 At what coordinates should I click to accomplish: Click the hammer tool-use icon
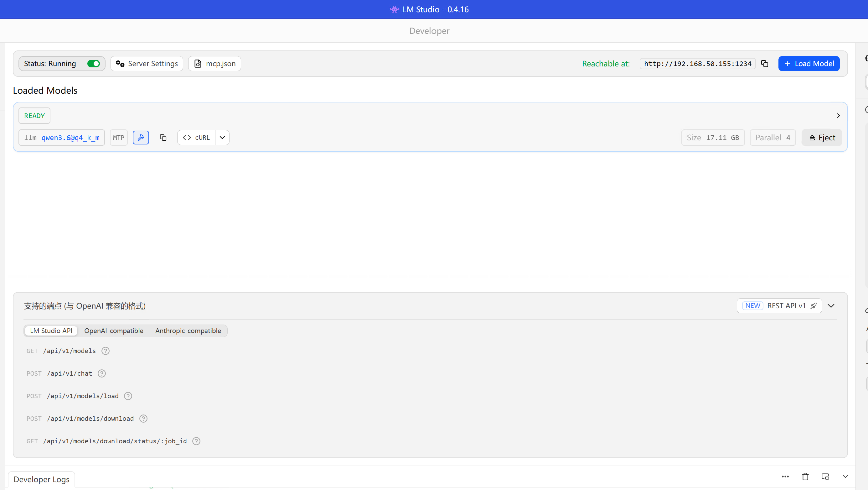[141, 138]
